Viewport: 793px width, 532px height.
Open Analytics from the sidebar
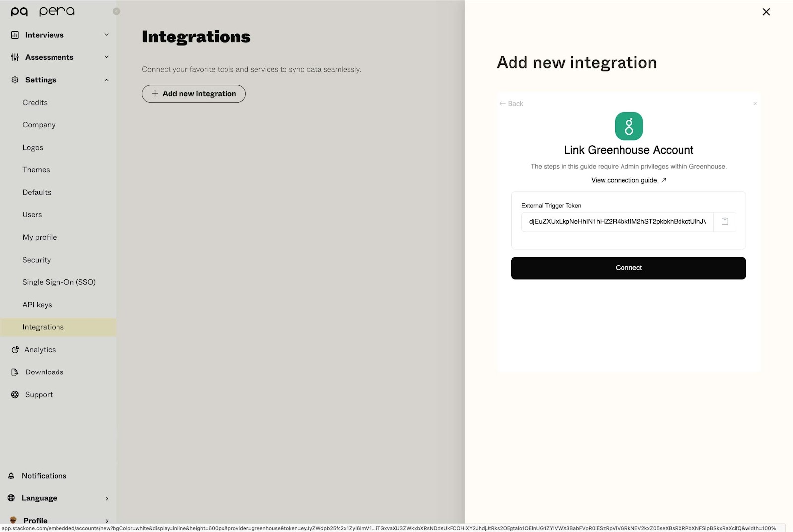40,350
